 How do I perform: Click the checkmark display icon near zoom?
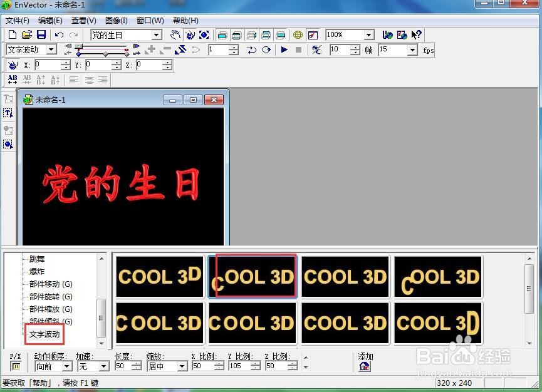pos(313,35)
